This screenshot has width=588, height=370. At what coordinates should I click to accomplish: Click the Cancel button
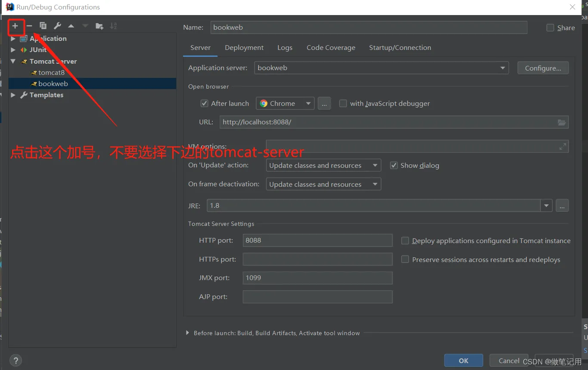pyautogui.click(x=509, y=361)
